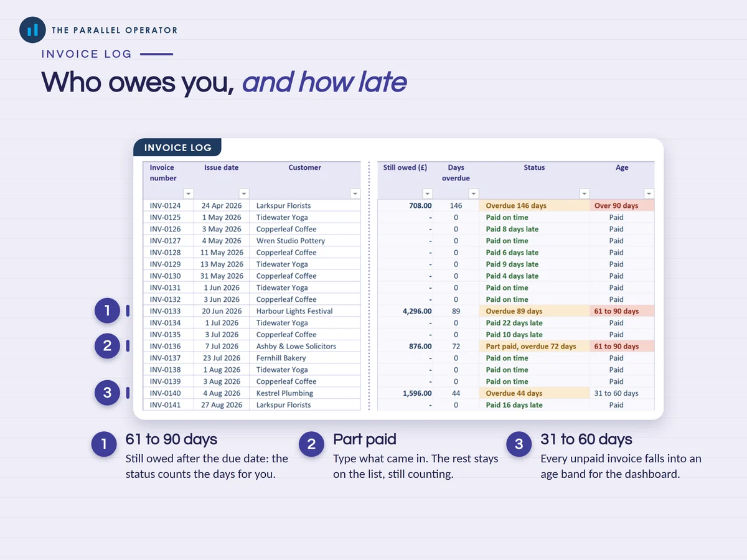Screen dimensions: 747x560
Task: Click the 4,296.00 still owed amount
Action: 417,311
